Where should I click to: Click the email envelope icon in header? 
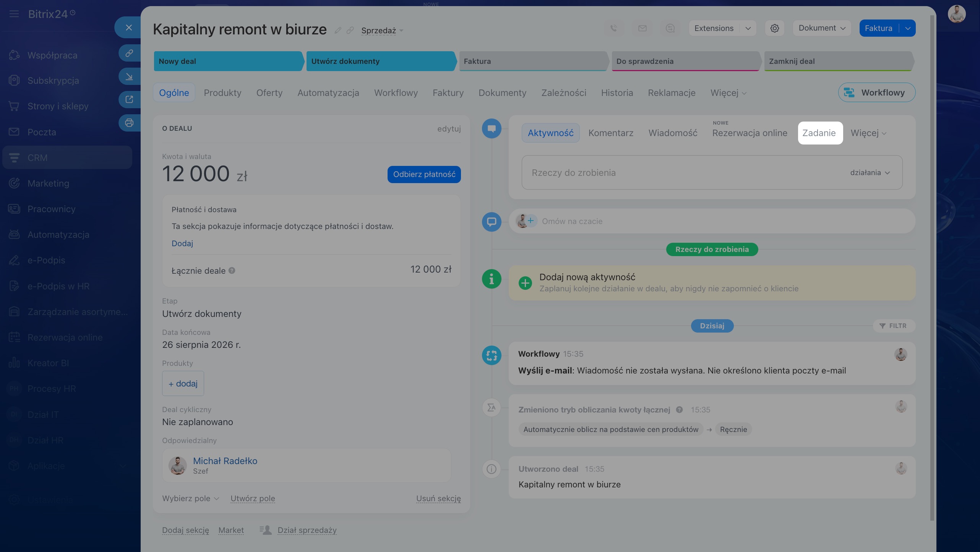642,28
